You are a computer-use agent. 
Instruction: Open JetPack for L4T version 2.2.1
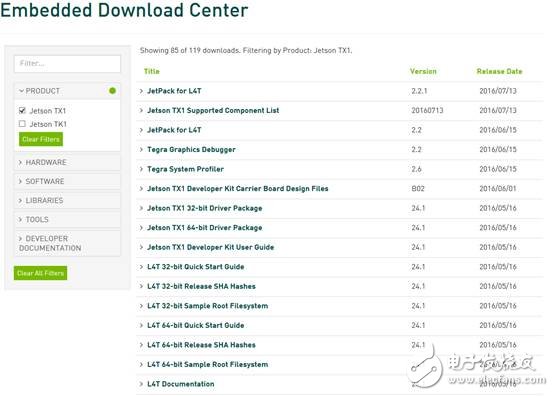[174, 91]
